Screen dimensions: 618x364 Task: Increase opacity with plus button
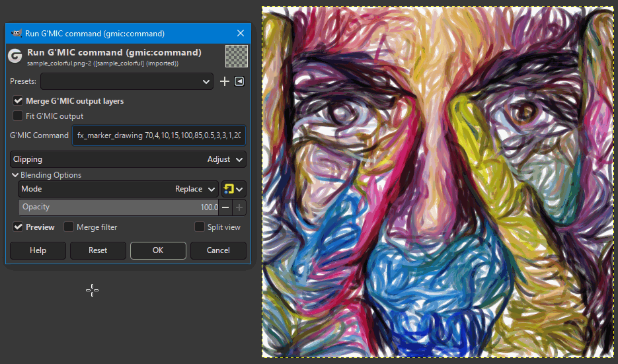click(x=239, y=207)
